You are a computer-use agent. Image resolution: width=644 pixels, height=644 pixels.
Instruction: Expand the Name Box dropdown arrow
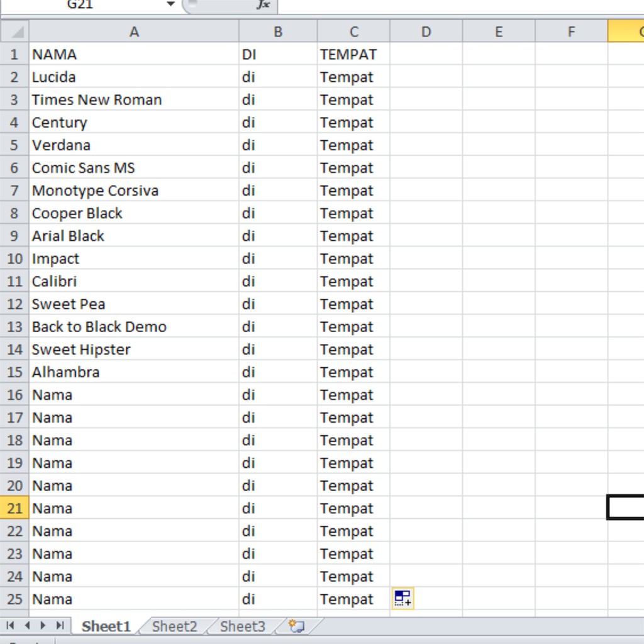point(170,5)
